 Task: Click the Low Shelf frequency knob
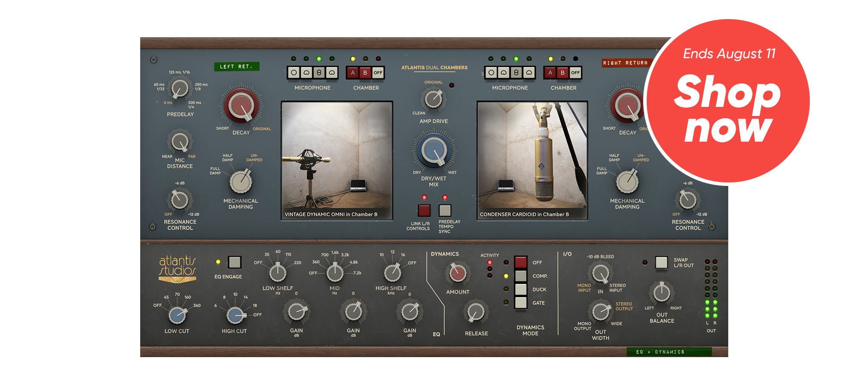point(278,273)
